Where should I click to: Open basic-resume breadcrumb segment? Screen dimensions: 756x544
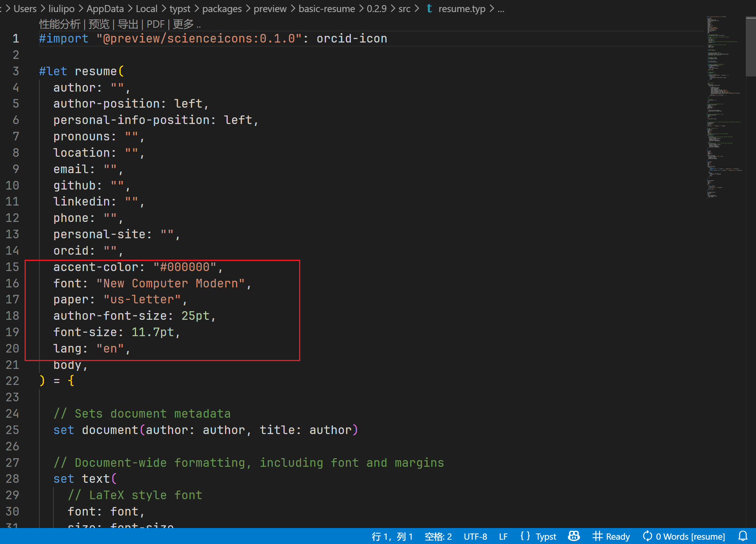click(327, 9)
